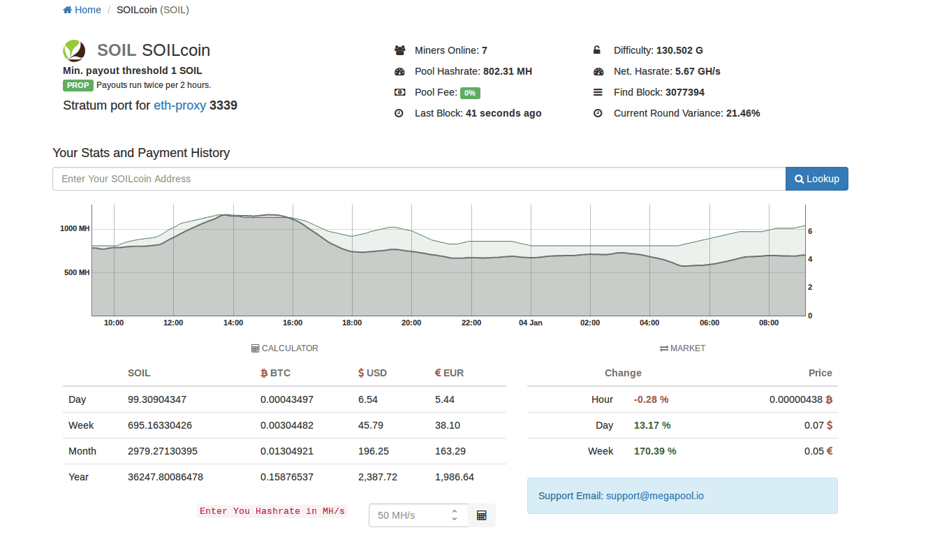Open the eth-proxy link

coord(179,105)
